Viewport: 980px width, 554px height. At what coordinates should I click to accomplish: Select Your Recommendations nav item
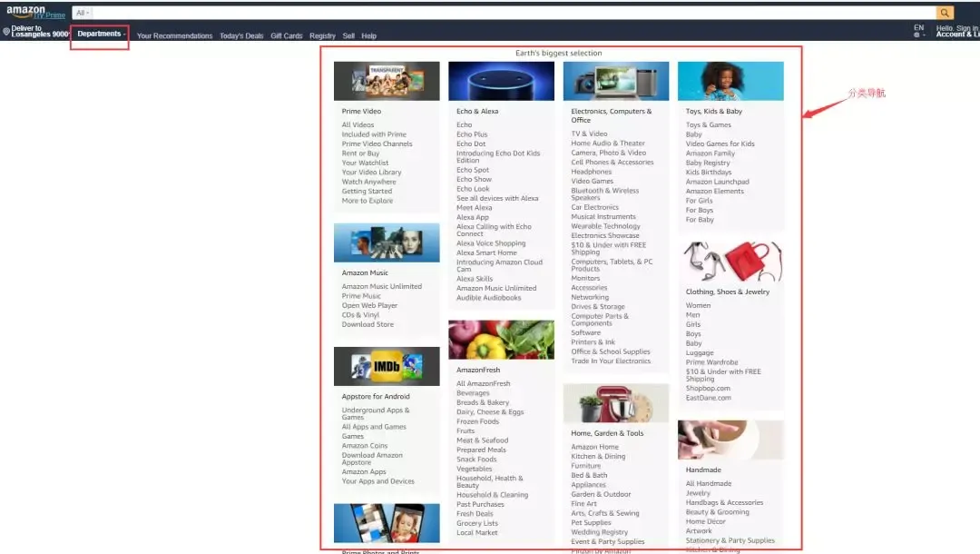[174, 36]
